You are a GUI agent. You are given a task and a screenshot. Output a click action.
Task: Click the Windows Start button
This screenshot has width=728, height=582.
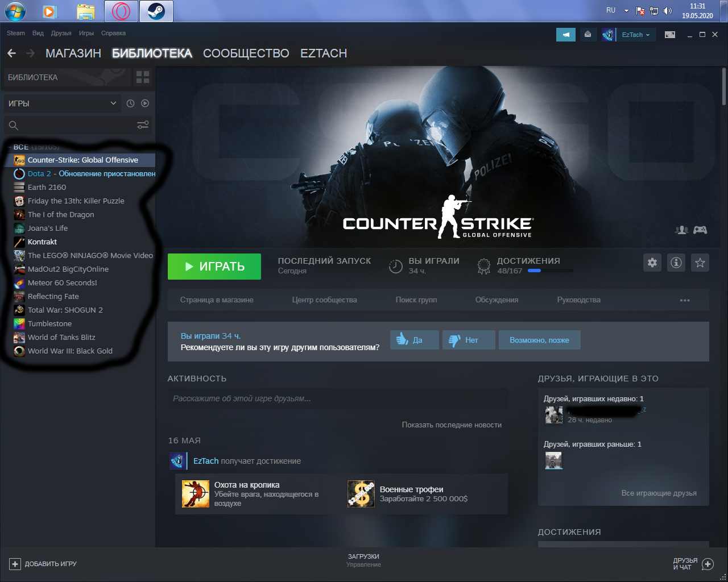(x=15, y=11)
